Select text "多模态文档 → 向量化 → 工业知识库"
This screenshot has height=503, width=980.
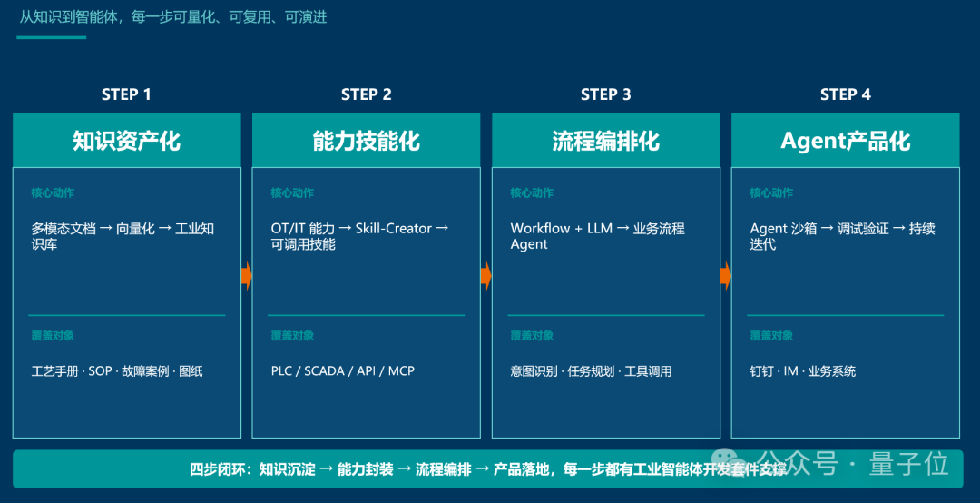pyautogui.click(x=122, y=236)
